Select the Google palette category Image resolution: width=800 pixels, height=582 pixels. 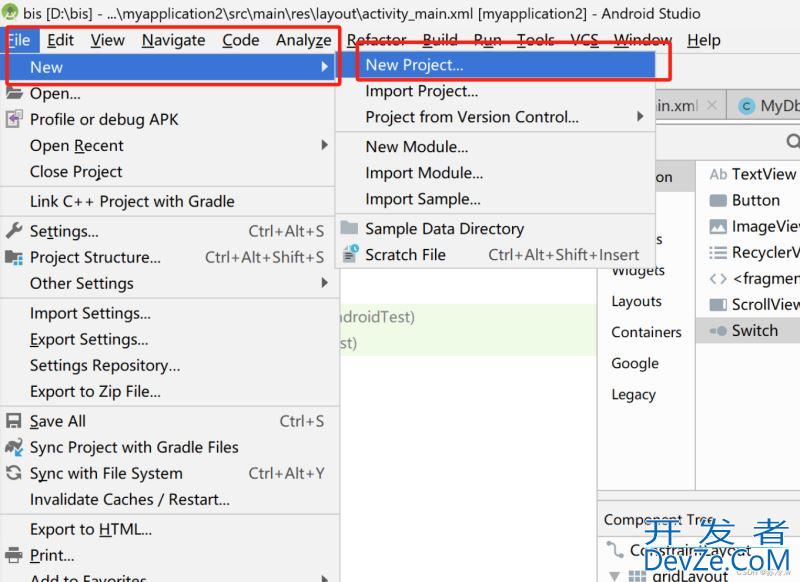(x=635, y=363)
